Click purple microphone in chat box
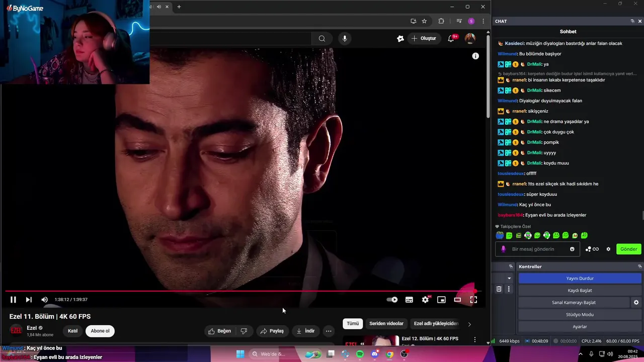Screen dimensions: 644x362 [x=503, y=249]
